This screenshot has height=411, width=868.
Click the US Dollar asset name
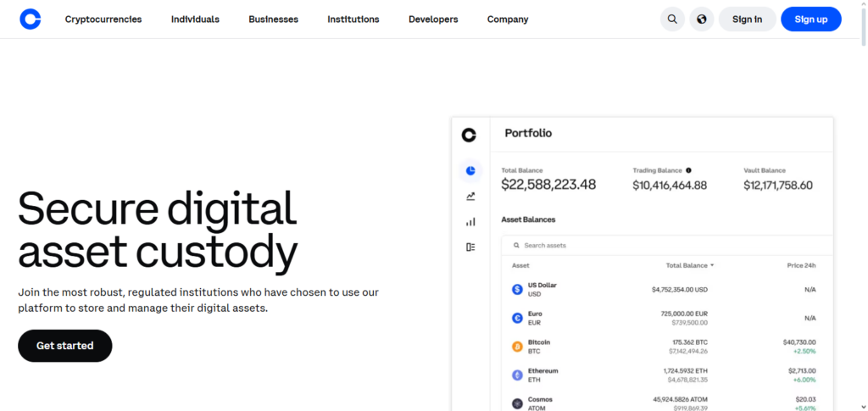(542, 285)
